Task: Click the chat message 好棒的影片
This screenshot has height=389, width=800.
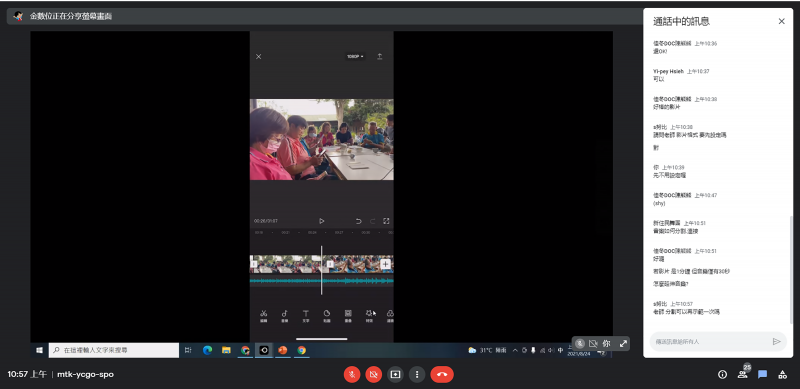Action: (x=666, y=107)
